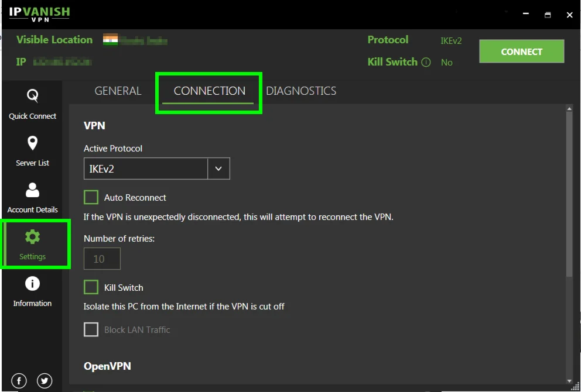Viewport: 581px width, 392px height.
Task: Click the India flag icon
Action: 111,40
